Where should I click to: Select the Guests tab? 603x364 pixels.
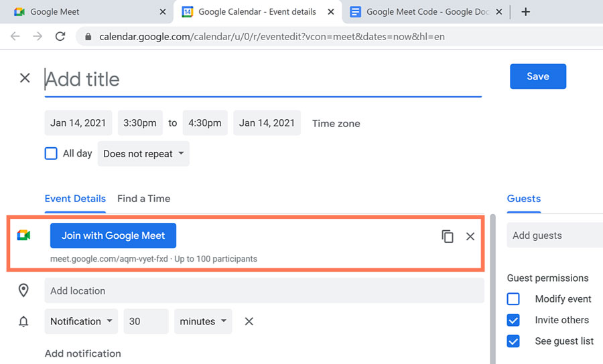tap(524, 199)
